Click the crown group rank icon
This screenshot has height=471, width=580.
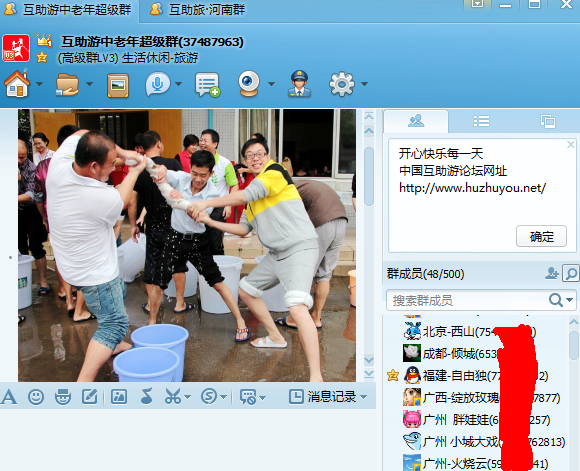coord(44,40)
